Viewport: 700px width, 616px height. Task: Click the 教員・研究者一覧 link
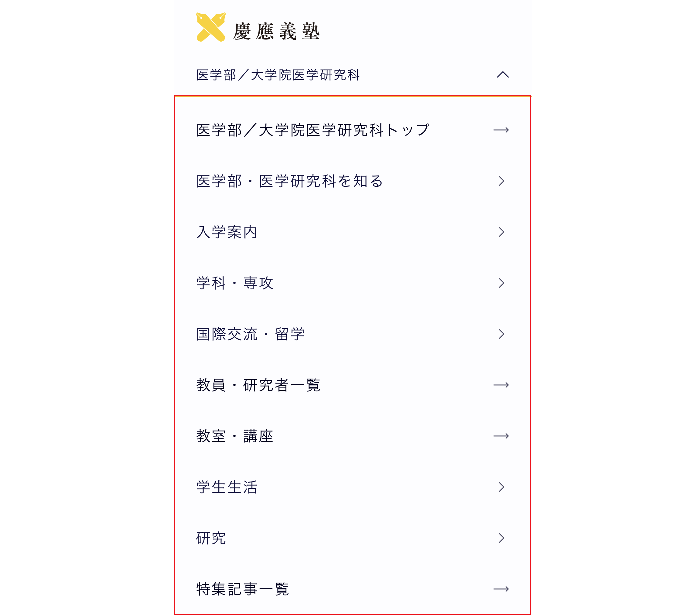[x=258, y=385]
